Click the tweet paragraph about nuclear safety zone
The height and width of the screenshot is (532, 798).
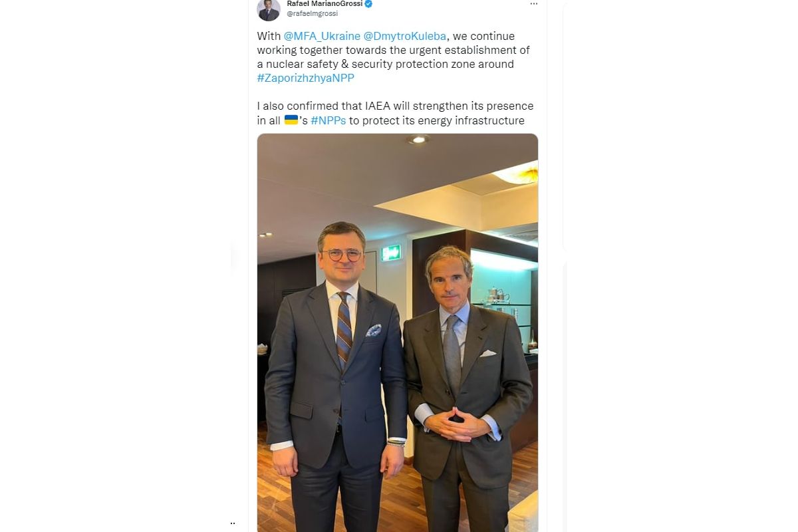point(394,57)
